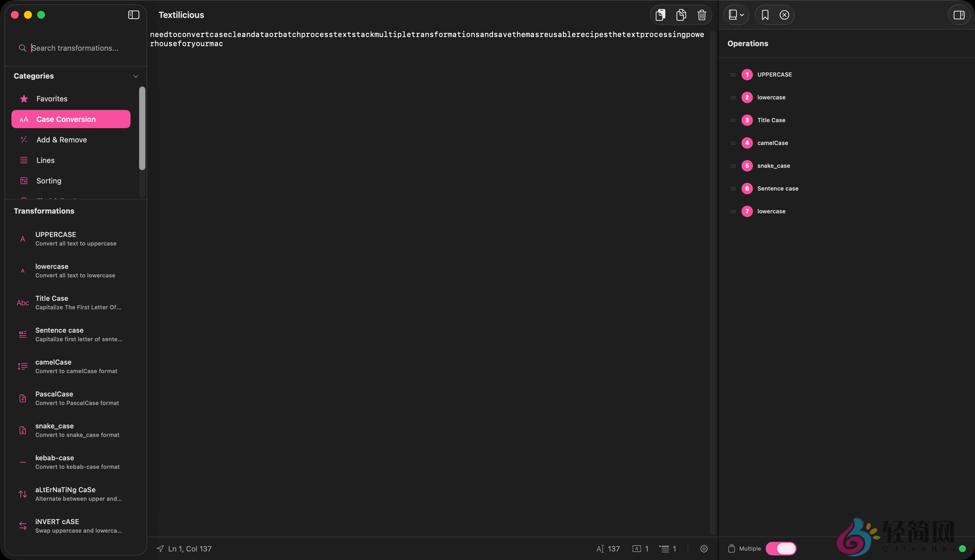Select operation 7 lowercase
Viewport: 975px width, 560px height.
coord(846,212)
